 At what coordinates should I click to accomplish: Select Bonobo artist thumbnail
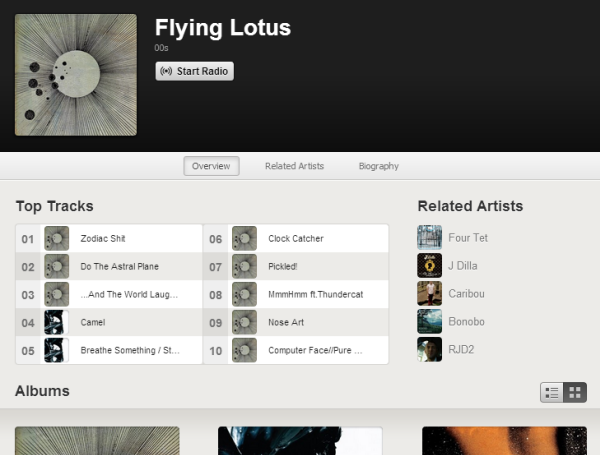[x=430, y=322]
